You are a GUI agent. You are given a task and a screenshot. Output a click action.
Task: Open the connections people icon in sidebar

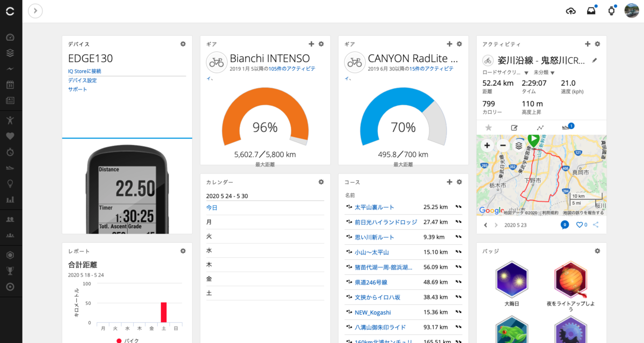10,219
